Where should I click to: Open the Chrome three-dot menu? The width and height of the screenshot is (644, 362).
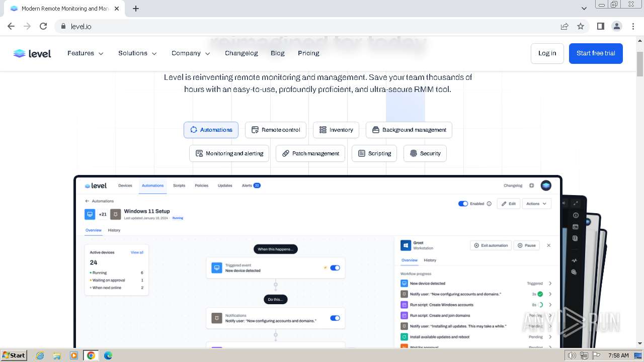[633, 26]
